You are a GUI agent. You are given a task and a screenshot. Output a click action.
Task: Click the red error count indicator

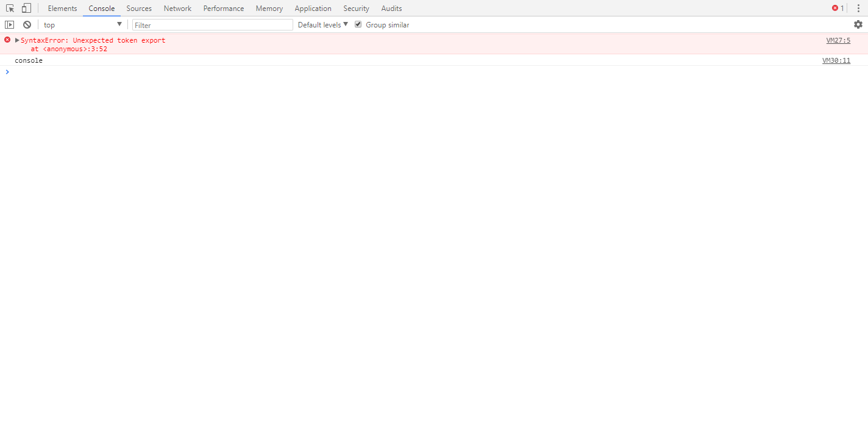838,8
